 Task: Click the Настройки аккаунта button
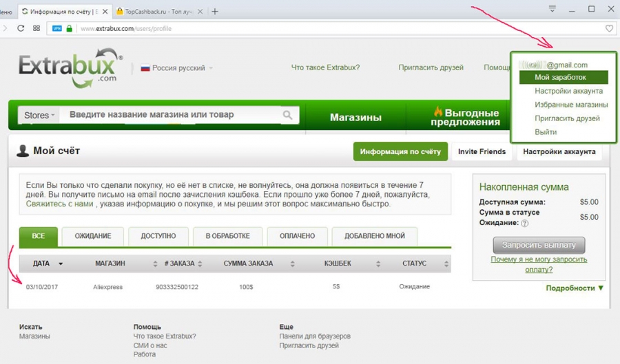[x=559, y=151]
